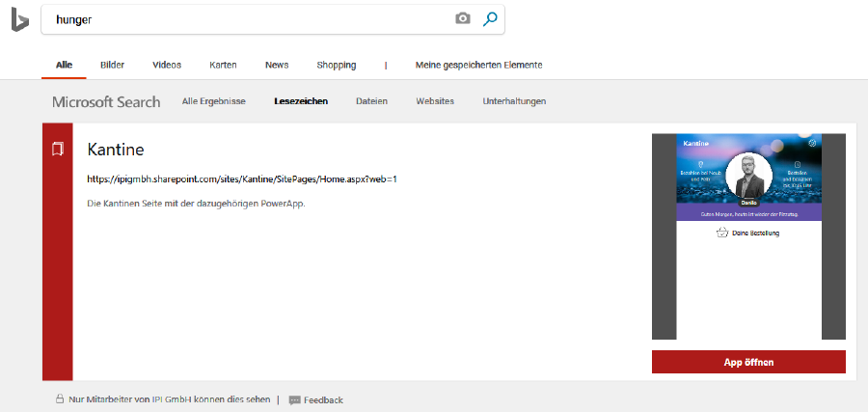Viewport: 868px width, 412px height.
Task: Select Lesezeichen filter
Action: (301, 101)
